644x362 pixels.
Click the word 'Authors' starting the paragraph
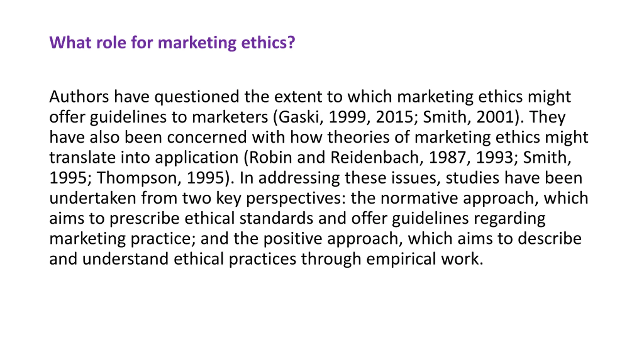(79, 97)
